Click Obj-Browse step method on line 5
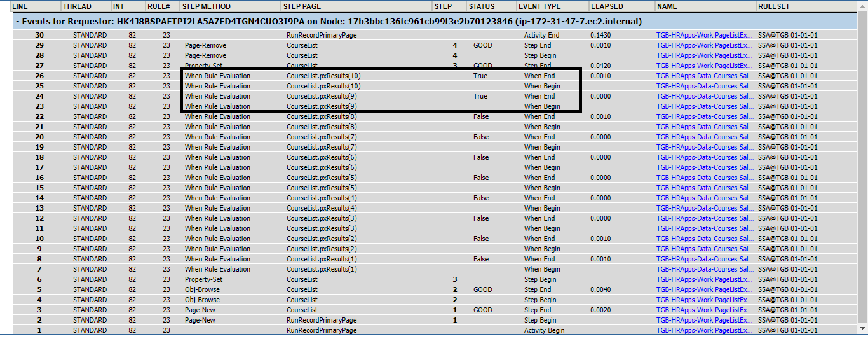The width and height of the screenshot is (868, 355). 202,289
